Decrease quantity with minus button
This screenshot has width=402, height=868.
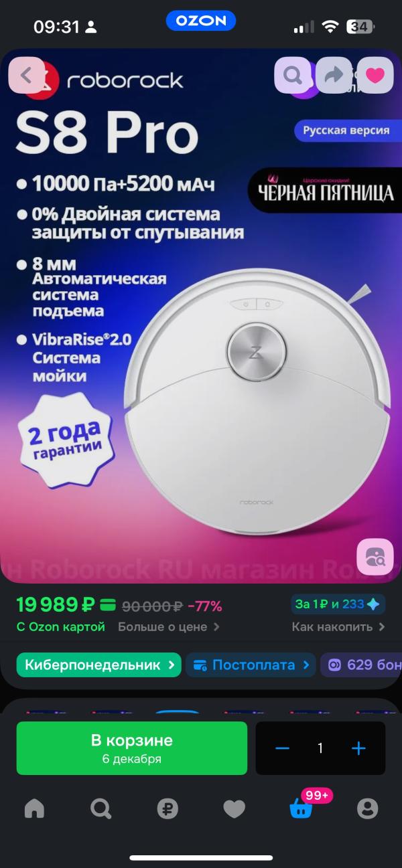click(x=282, y=748)
